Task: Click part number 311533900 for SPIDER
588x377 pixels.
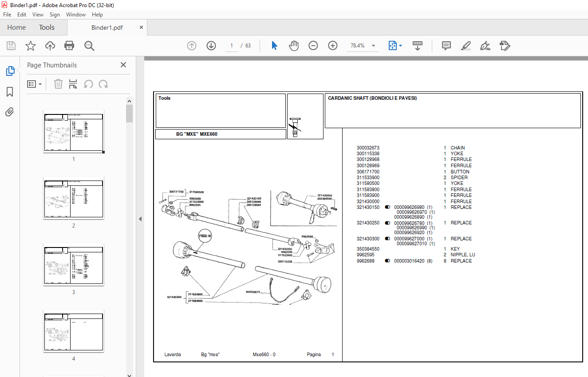Action: tap(368, 177)
